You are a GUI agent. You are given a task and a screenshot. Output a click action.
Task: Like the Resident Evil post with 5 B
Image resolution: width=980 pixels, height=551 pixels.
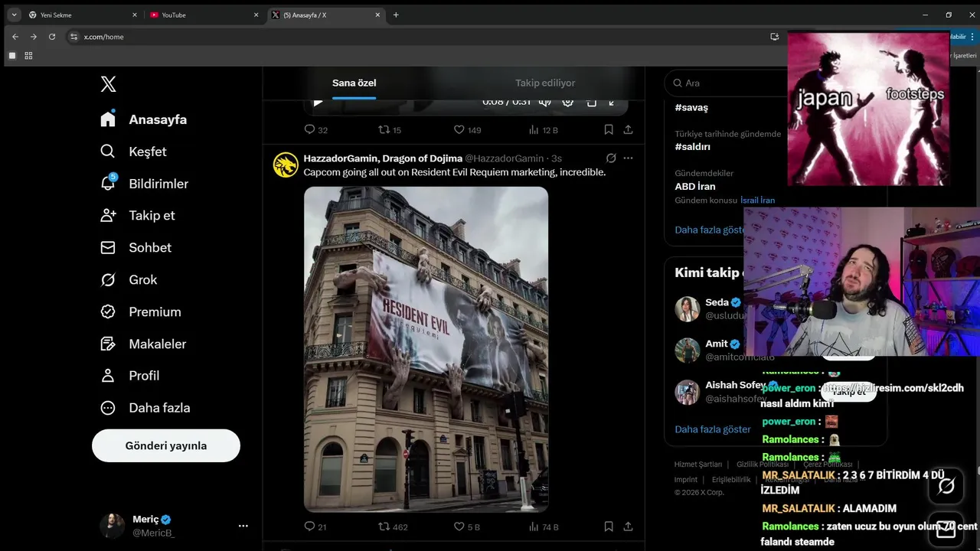[467, 527]
